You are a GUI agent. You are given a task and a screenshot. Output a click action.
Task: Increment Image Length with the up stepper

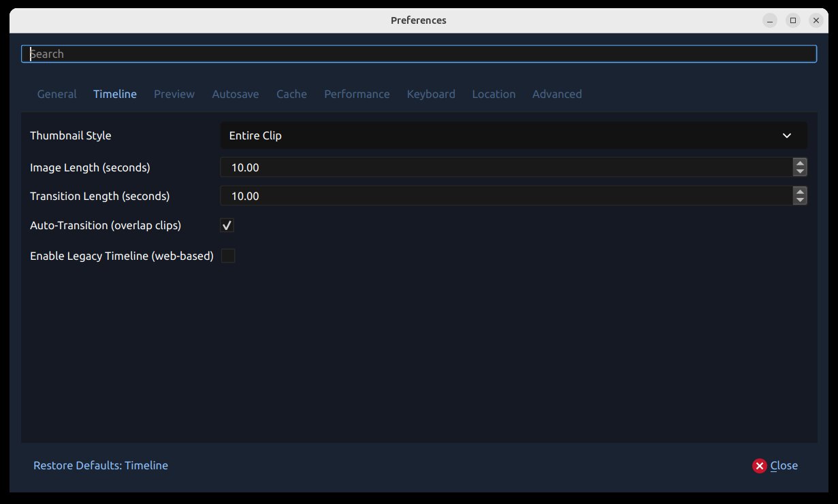tap(801, 163)
